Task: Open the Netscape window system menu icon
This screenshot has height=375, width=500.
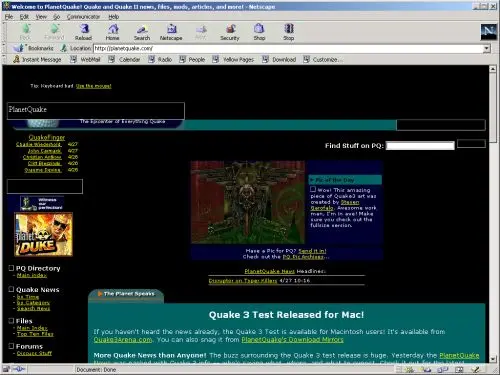Action: (6, 6)
